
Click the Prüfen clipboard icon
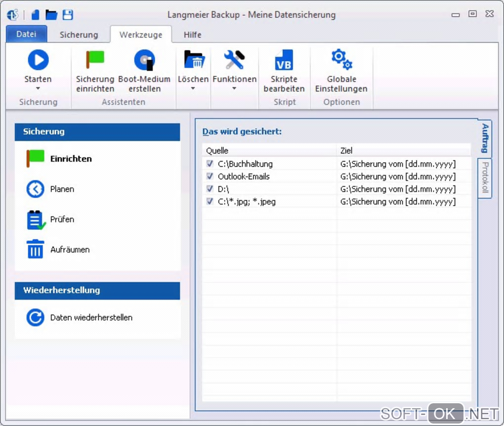(x=36, y=220)
